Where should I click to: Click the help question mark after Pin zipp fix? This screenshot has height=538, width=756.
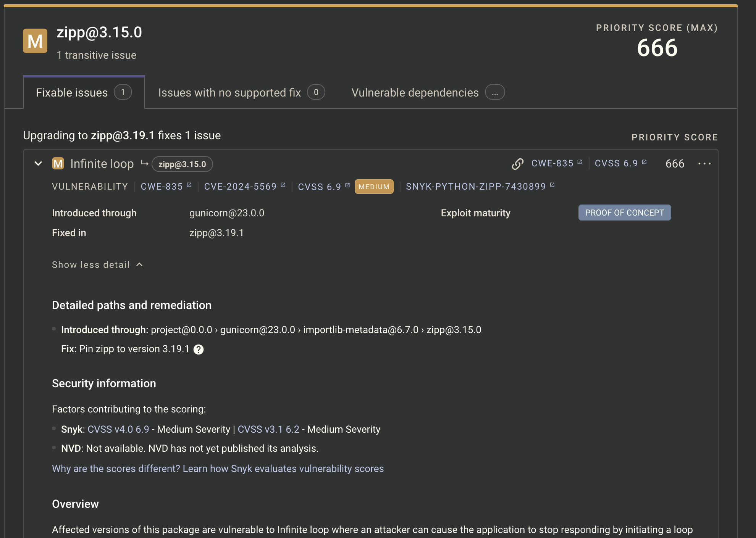pyautogui.click(x=199, y=350)
